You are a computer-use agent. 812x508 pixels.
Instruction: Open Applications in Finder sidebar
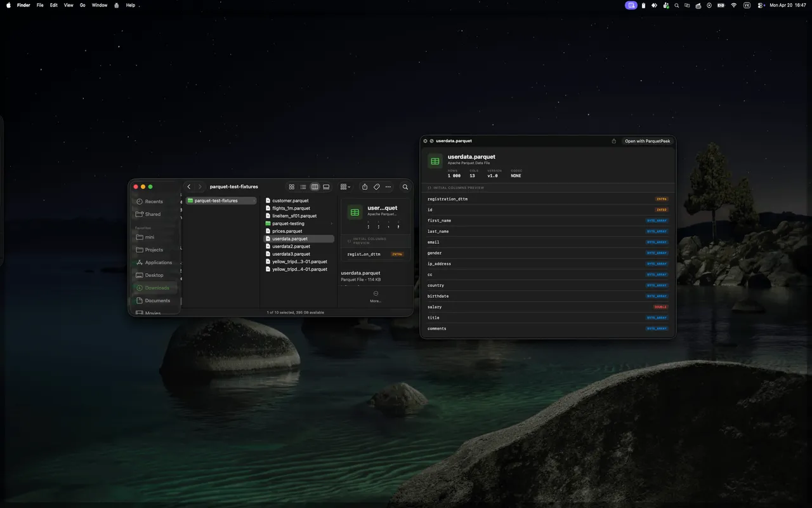click(158, 262)
